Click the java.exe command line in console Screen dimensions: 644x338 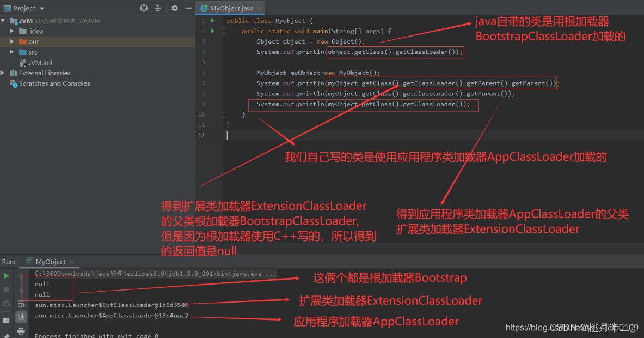tap(156, 274)
